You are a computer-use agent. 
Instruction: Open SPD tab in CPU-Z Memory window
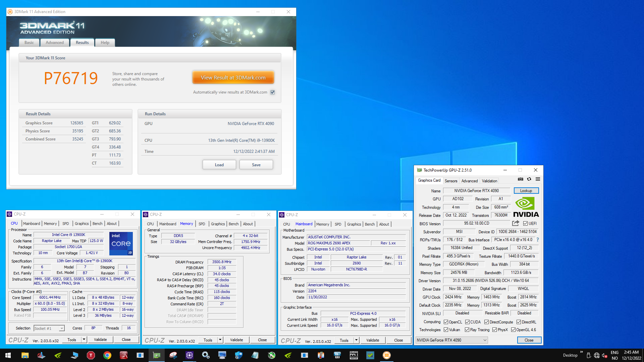(x=202, y=224)
